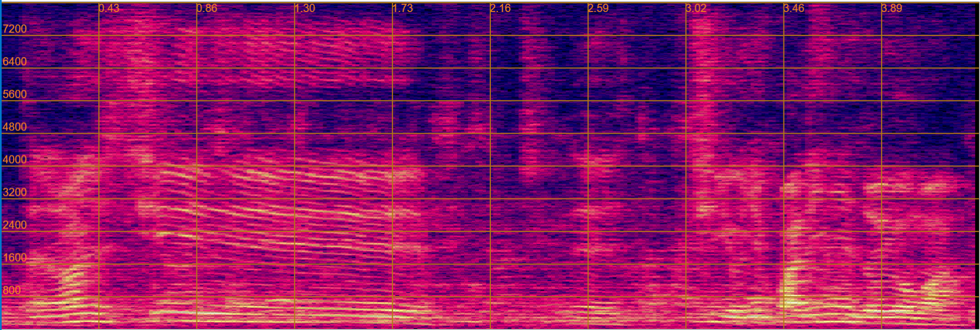Click the 7200 frequency axis label
The width and height of the screenshot is (980, 330).
[x=15, y=29]
